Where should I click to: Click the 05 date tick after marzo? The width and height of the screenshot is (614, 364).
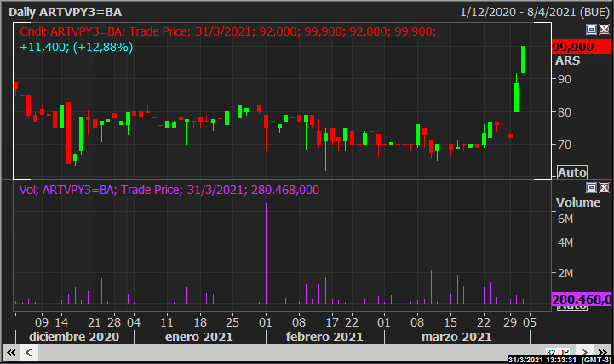coord(530,322)
